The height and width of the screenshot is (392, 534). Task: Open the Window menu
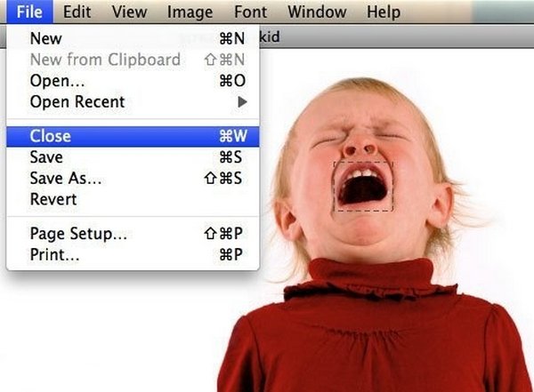pos(317,12)
